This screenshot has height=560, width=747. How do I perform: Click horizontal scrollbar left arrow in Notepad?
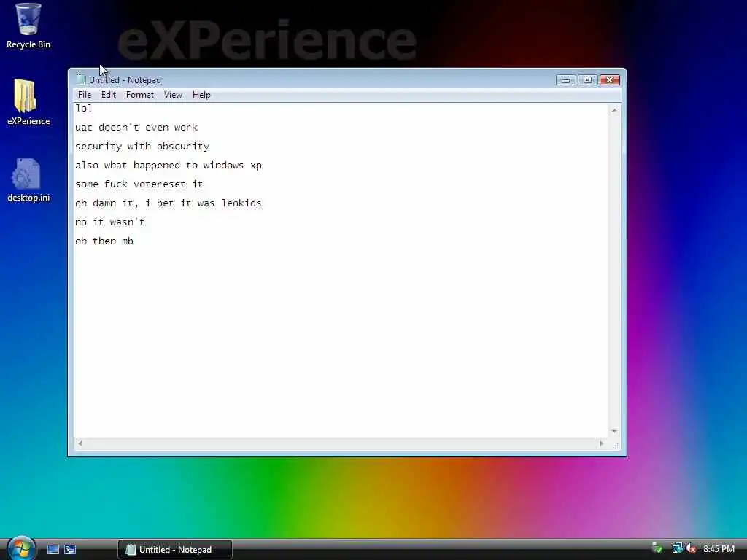(x=80, y=443)
